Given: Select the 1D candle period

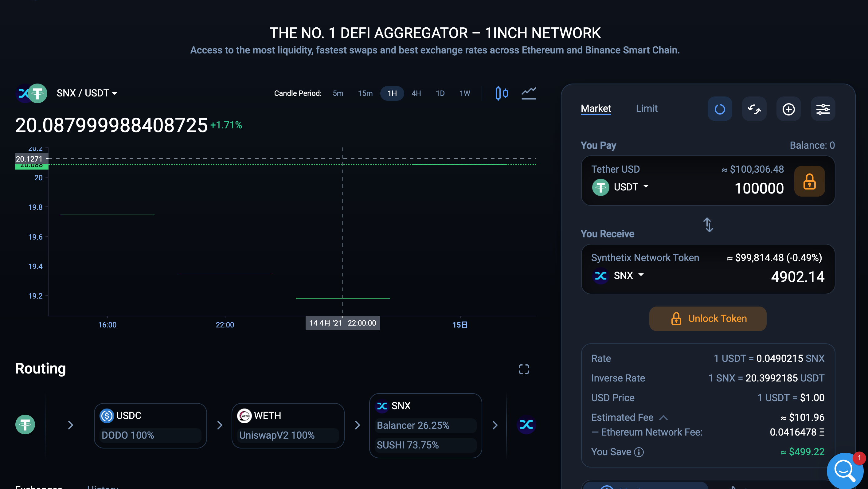Looking at the screenshot, I should coord(440,93).
